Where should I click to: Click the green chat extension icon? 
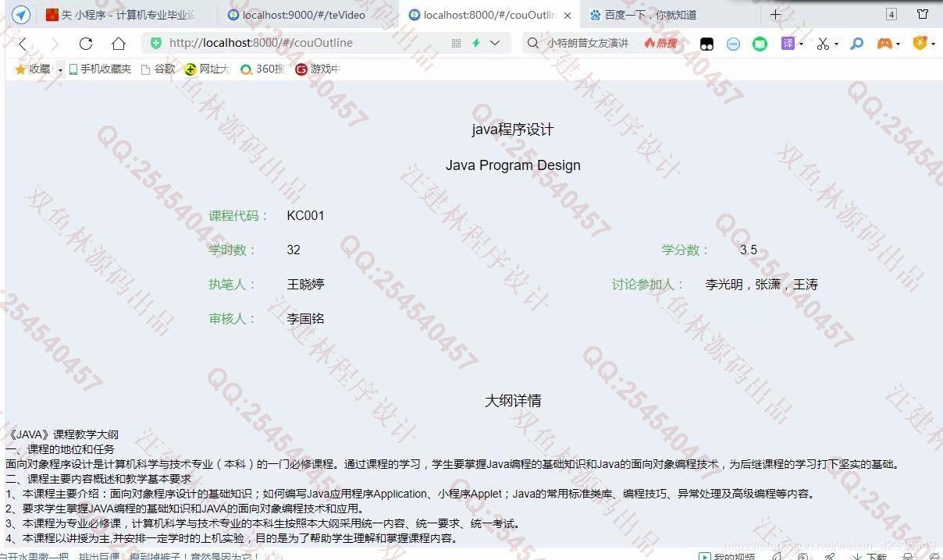point(760,44)
